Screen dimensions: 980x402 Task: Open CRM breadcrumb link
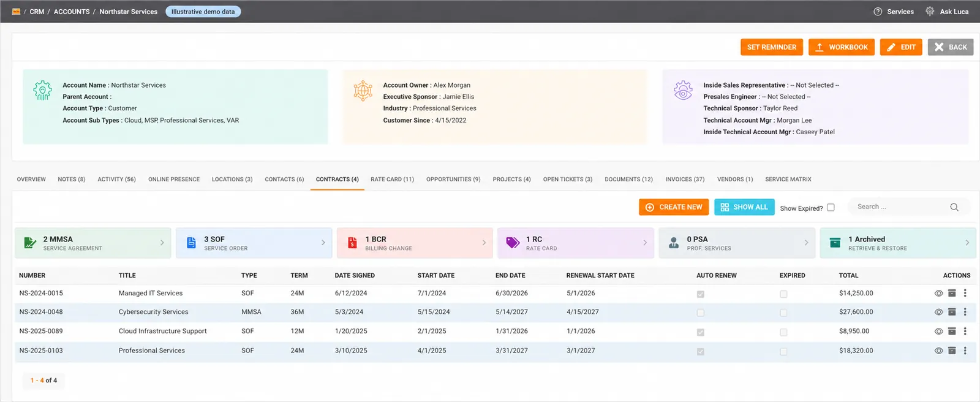[x=37, y=12]
